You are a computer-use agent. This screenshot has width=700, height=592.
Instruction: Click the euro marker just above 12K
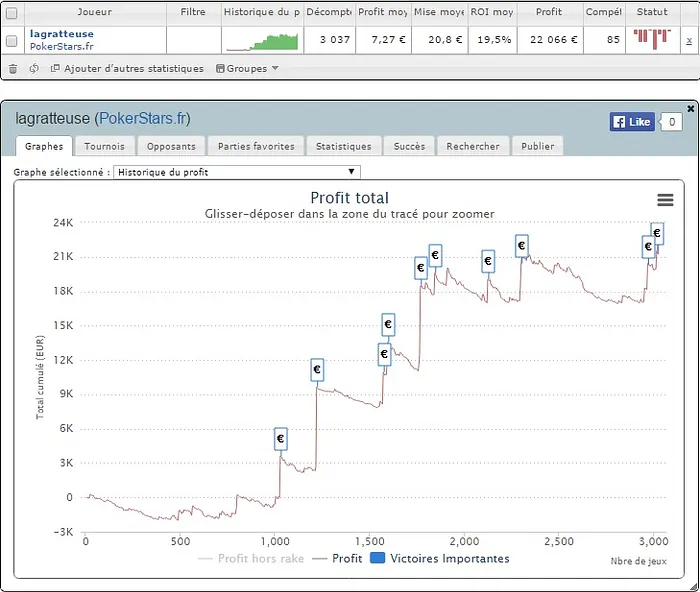384,354
